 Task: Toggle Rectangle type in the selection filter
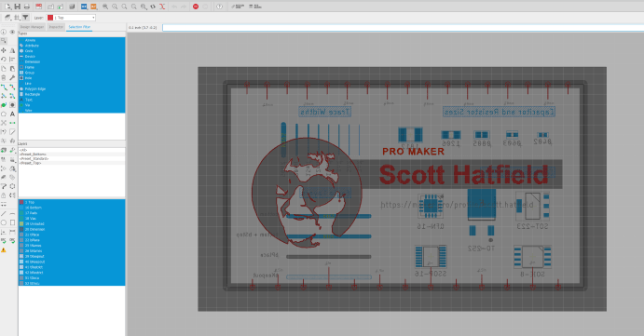72,94
